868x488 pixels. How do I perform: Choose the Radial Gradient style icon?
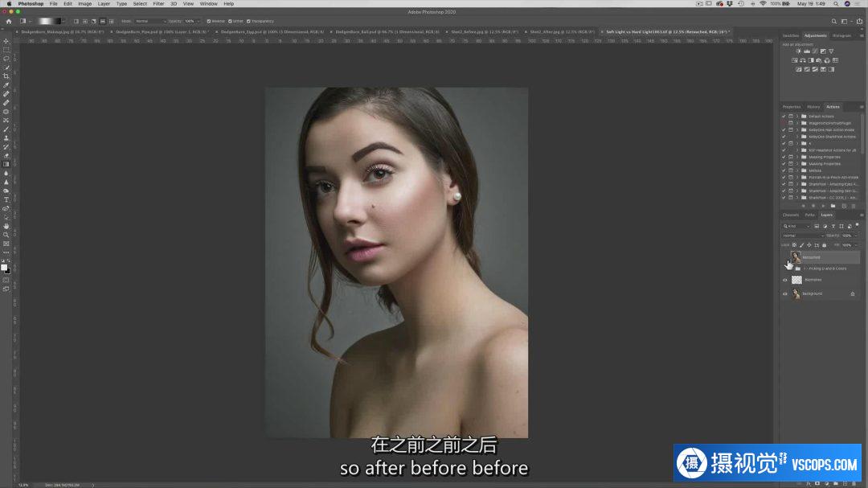tap(84, 21)
